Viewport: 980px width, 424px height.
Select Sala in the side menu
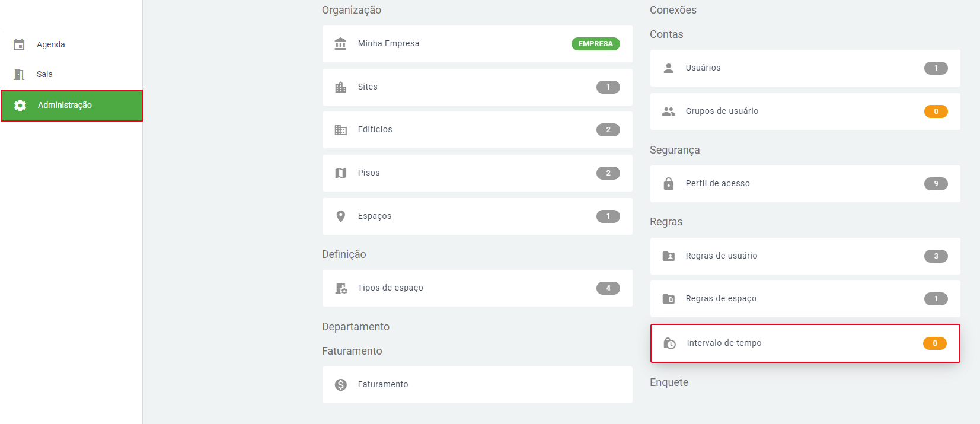[x=44, y=74]
